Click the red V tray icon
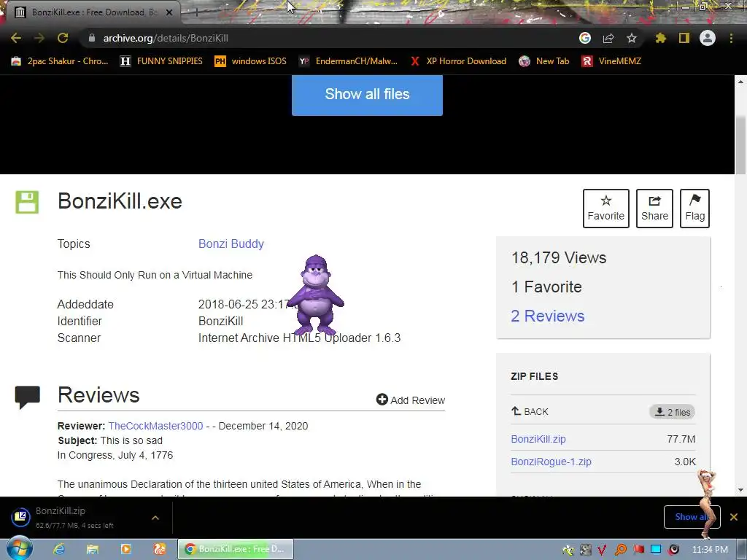Viewport: 747px width, 560px height. 602,550
